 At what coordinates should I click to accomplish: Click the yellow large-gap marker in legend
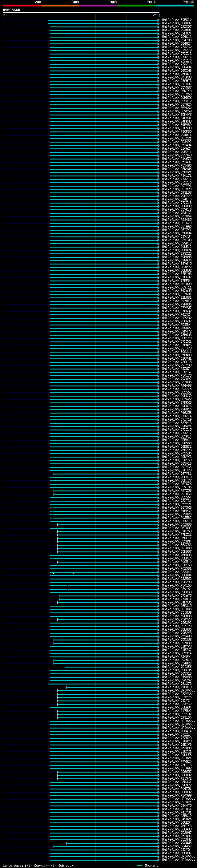coord(25,866)
